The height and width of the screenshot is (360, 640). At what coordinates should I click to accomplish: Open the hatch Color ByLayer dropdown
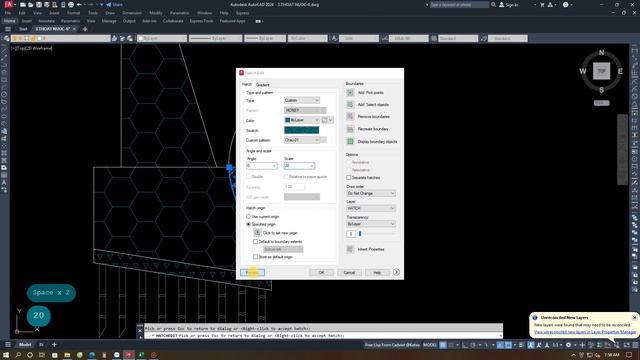302,120
